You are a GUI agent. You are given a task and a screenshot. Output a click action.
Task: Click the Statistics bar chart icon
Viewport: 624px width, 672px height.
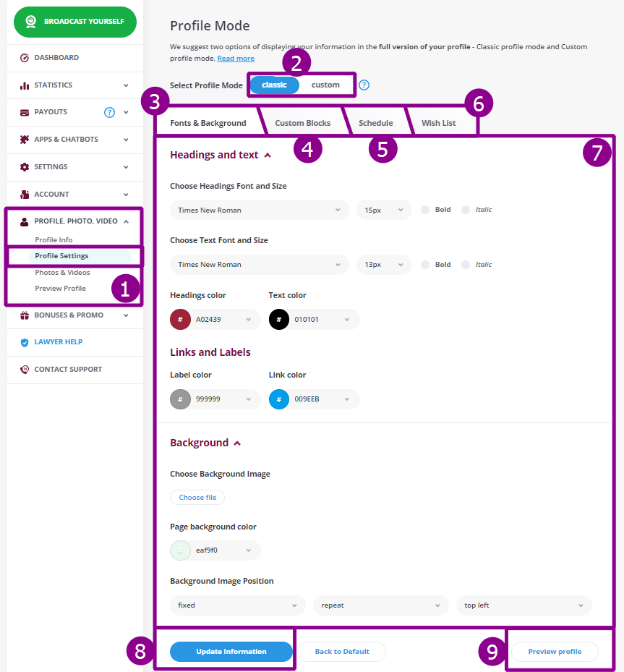coord(25,85)
